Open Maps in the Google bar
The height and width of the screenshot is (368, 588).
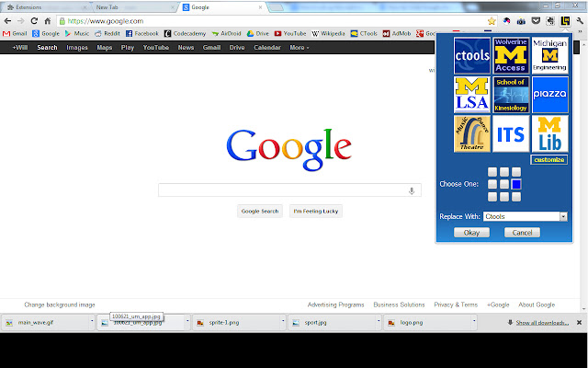[x=104, y=47]
